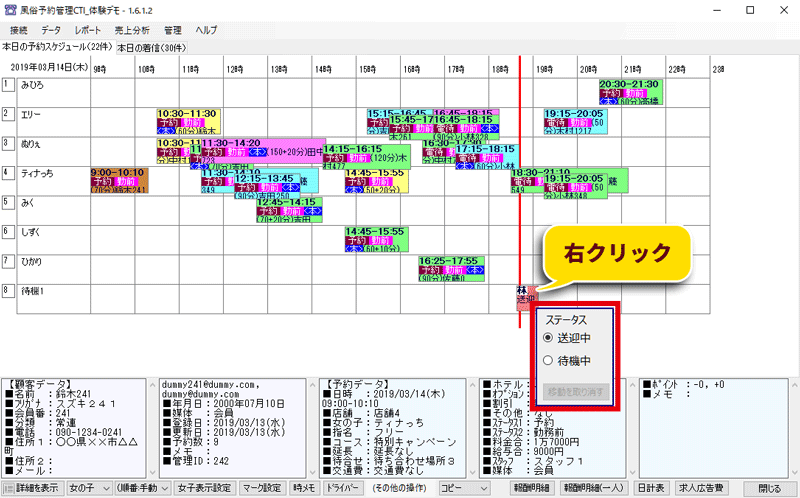The height and width of the screenshot is (498, 800).
Task: Open マーク設定 settings
Action: click(263, 488)
